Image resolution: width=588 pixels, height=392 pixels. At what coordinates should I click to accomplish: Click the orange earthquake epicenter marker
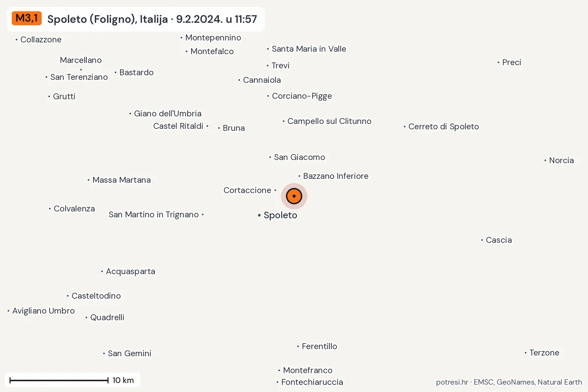point(294,196)
